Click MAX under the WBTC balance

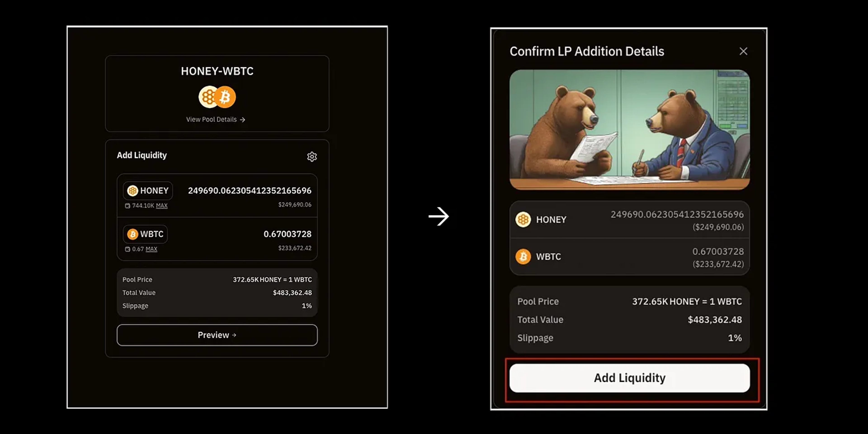(151, 249)
